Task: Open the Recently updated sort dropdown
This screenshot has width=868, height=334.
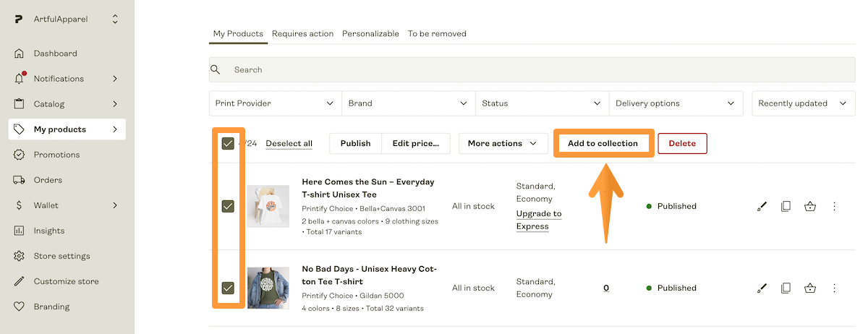Action: tap(803, 103)
